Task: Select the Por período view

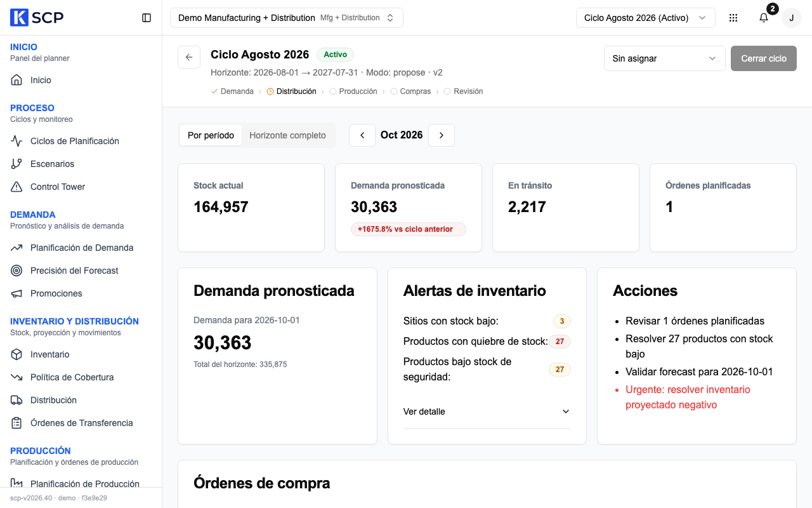Action: click(211, 135)
